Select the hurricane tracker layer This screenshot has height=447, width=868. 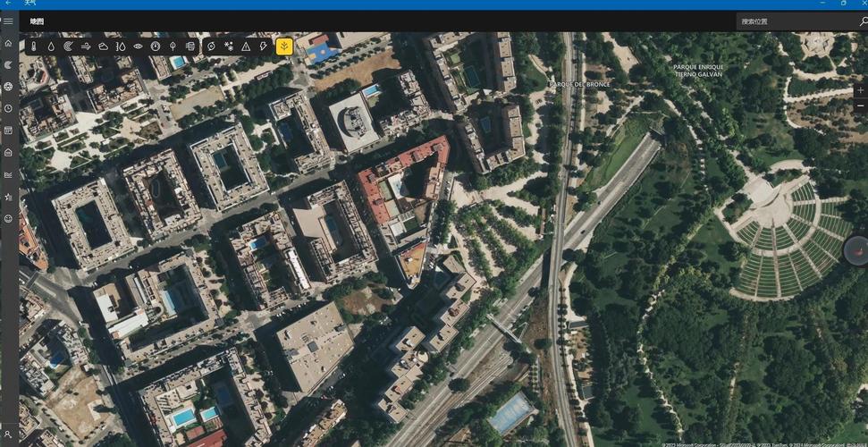[211, 46]
